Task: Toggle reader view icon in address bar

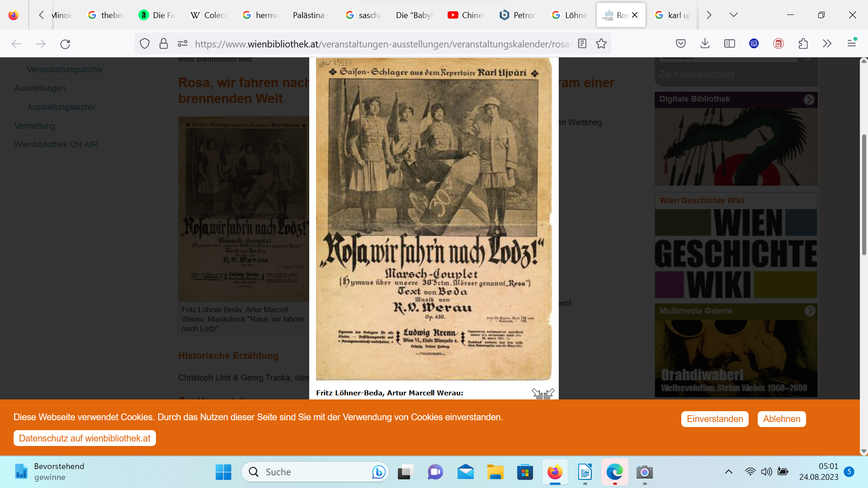Action: 582,44
